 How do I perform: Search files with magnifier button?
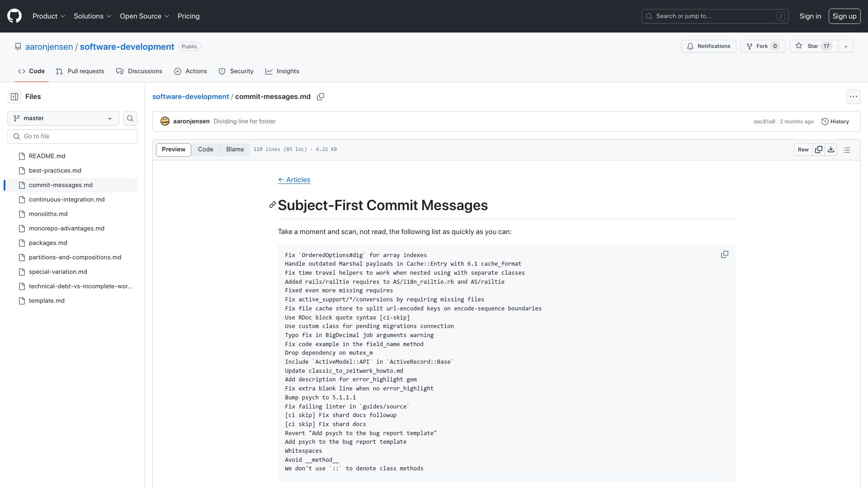tap(130, 118)
